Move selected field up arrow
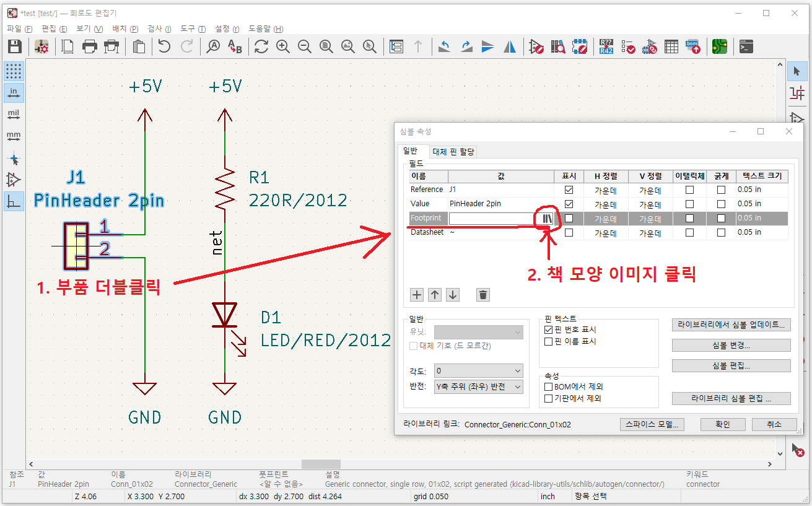Image resolution: width=812 pixels, height=506 pixels. tap(435, 295)
